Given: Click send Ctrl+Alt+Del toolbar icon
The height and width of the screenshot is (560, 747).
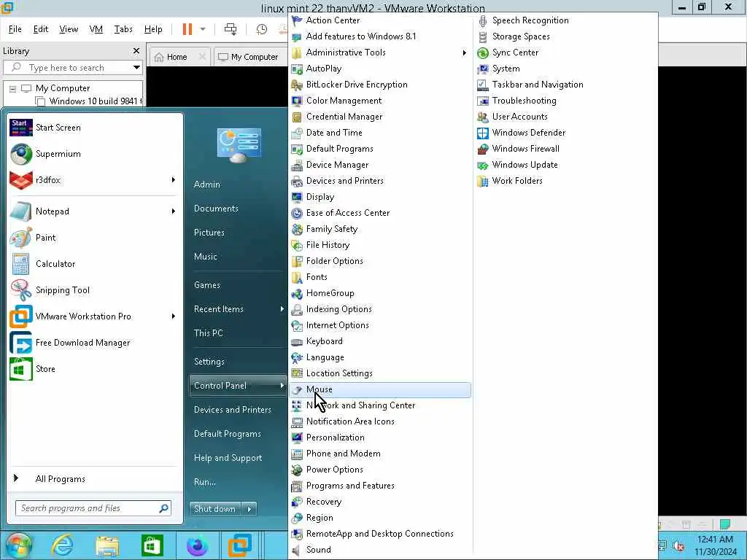Looking at the screenshot, I should 231,29.
